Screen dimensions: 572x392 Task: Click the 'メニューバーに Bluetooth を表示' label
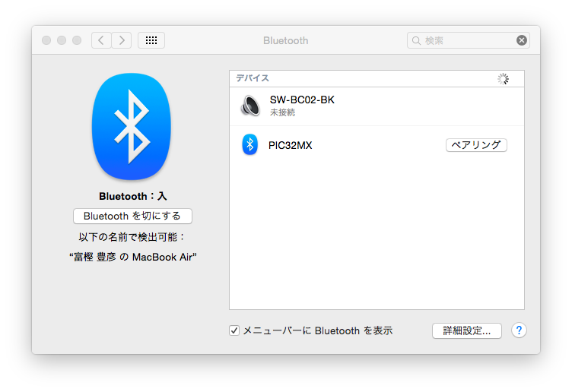318,330
